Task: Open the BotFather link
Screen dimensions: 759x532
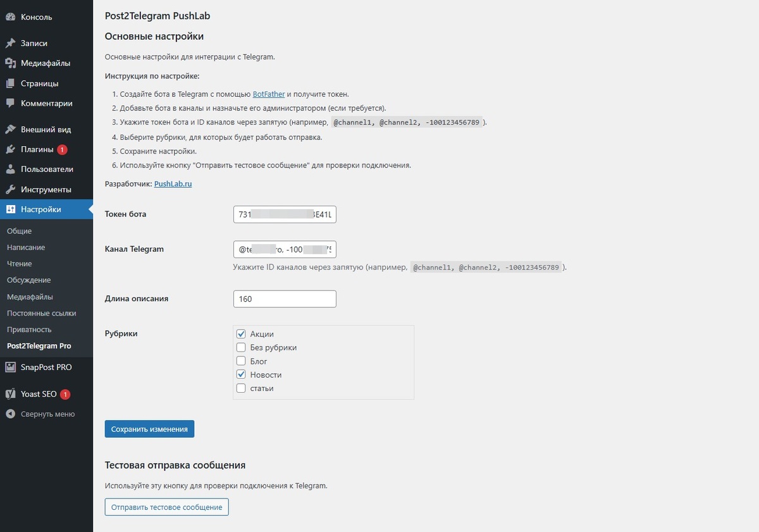Action: click(x=268, y=94)
